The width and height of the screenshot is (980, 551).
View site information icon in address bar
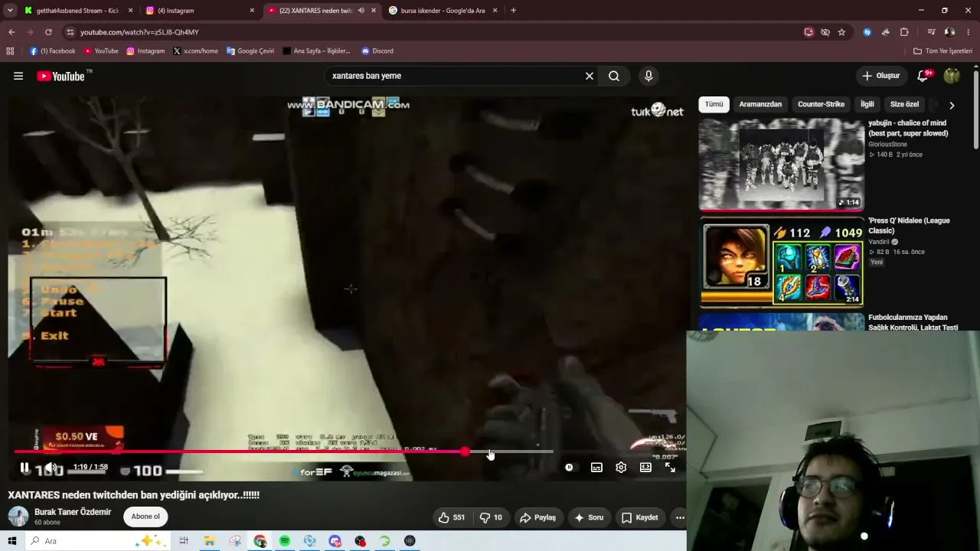pos(70,32)
